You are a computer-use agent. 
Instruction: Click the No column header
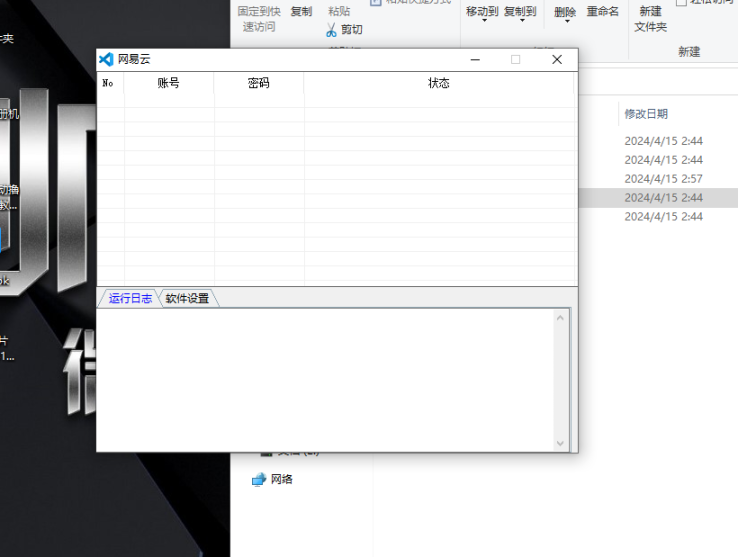click(x=111, y=83)
